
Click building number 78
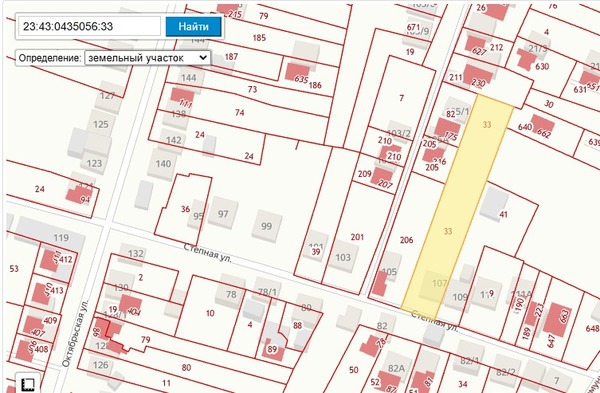(x=231, y=294)
